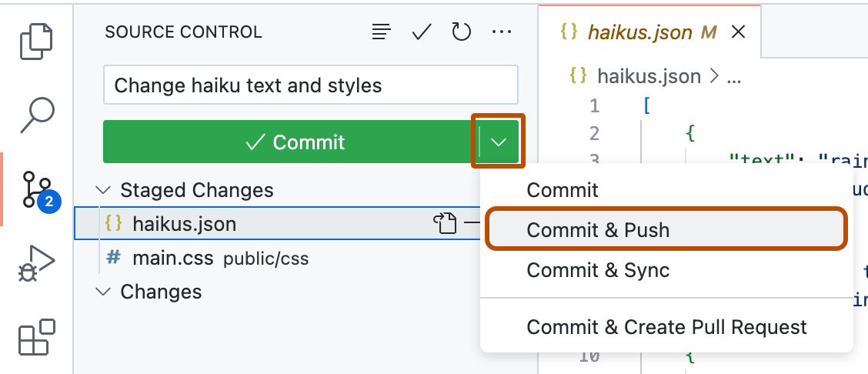The width and height of the screenshot is (868, 374).
Task: Toggle the commit dropdown arrow next to Commit
Action: point(499,142)
